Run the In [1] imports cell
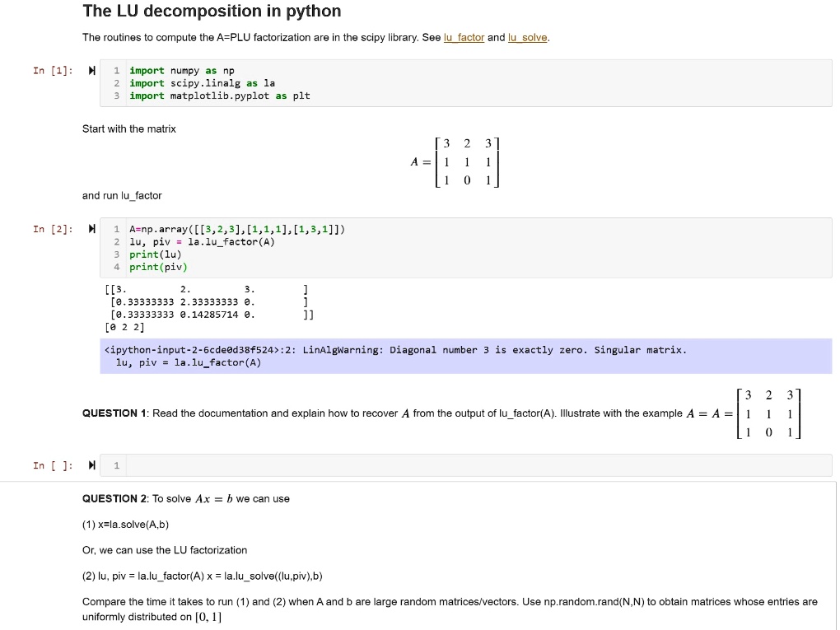Image resolution: width=840 pixels, height=630 pixels. coord(92,71)
